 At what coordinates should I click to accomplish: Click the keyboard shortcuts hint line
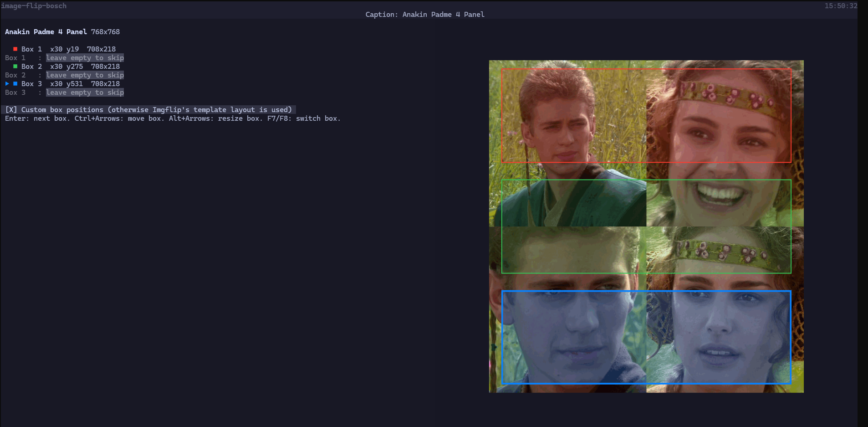[173, 118]
